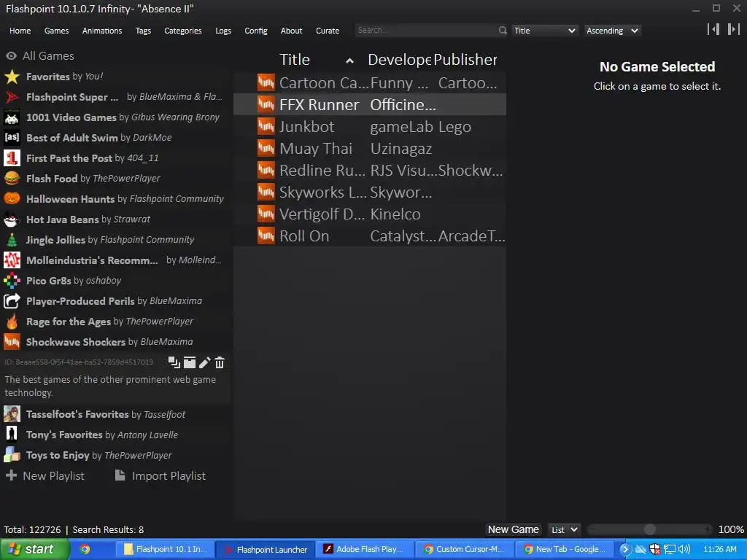
Task: Adjust the thumbnail scale slider
Action: [650, 529]
